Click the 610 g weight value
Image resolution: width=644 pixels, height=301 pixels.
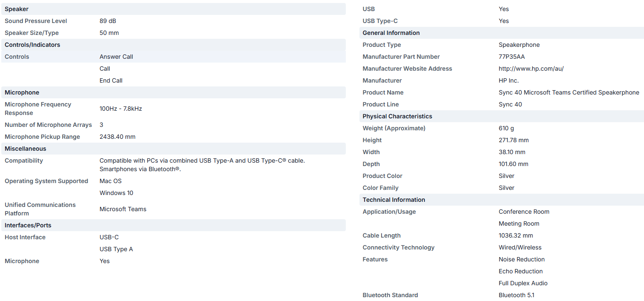click(x=507, y=128)
